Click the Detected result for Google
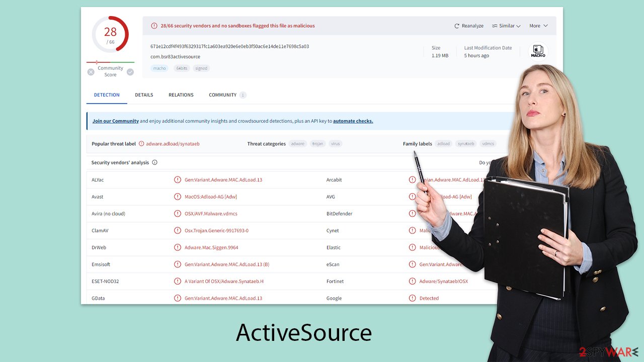Image resolution: width=644 pixels, height=362 pixels. (x=429, y=298)
